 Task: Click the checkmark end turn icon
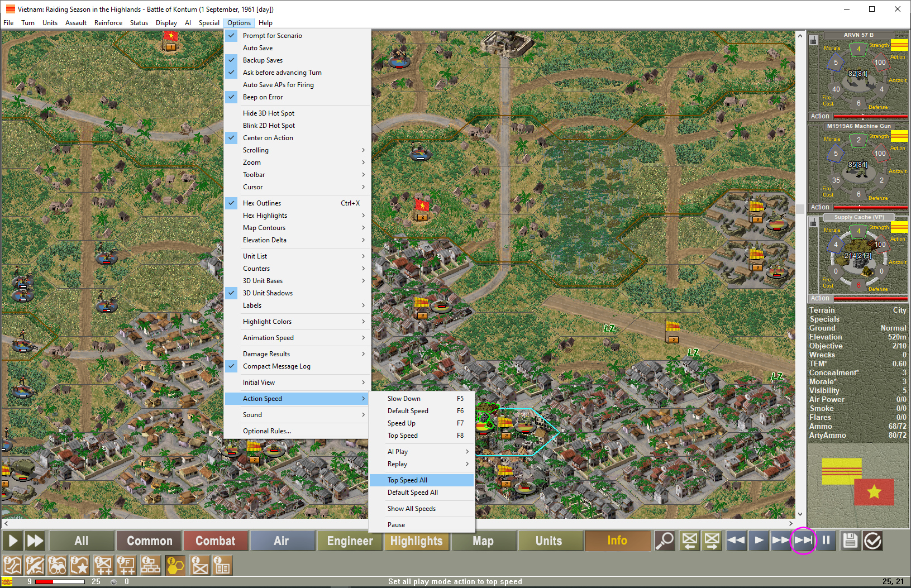tap(872, 541)
